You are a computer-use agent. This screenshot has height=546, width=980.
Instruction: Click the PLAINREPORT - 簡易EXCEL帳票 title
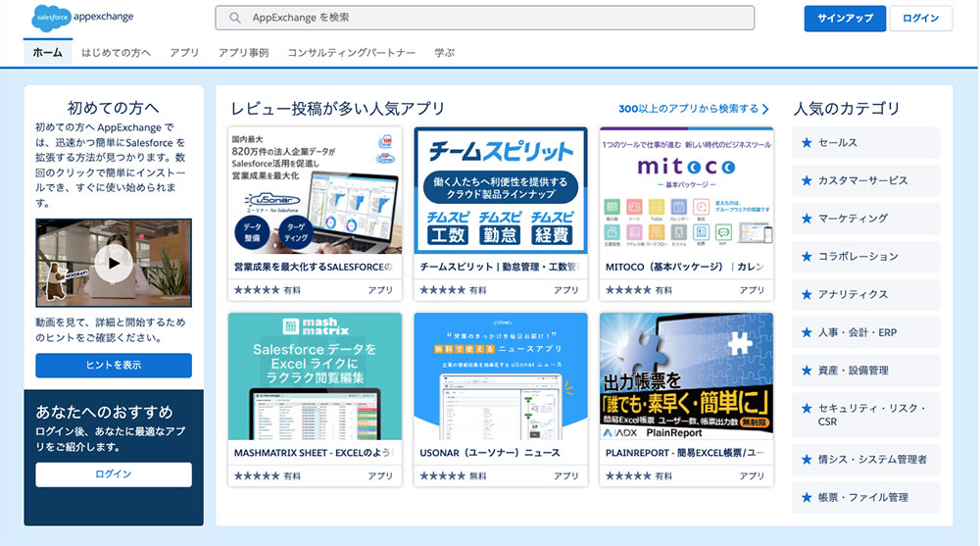tap(685, 453)
